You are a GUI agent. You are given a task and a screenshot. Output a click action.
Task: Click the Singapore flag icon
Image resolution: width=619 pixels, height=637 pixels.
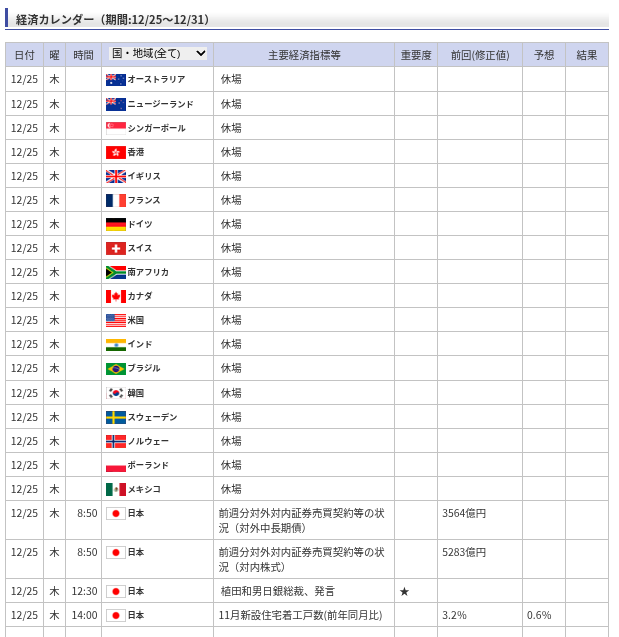116,128
